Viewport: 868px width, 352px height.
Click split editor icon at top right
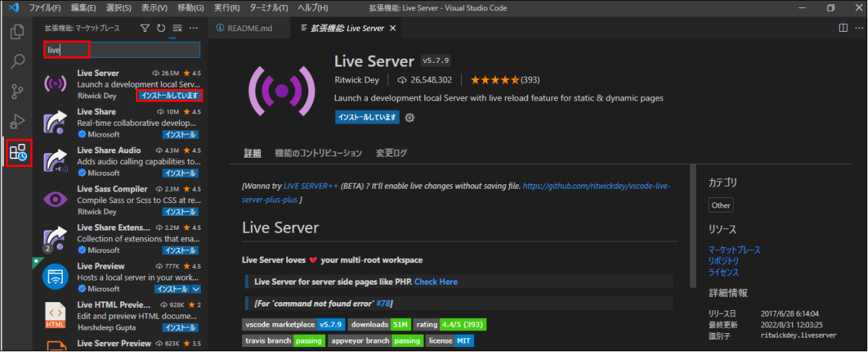pyautogui.click(x=843, y=28)
